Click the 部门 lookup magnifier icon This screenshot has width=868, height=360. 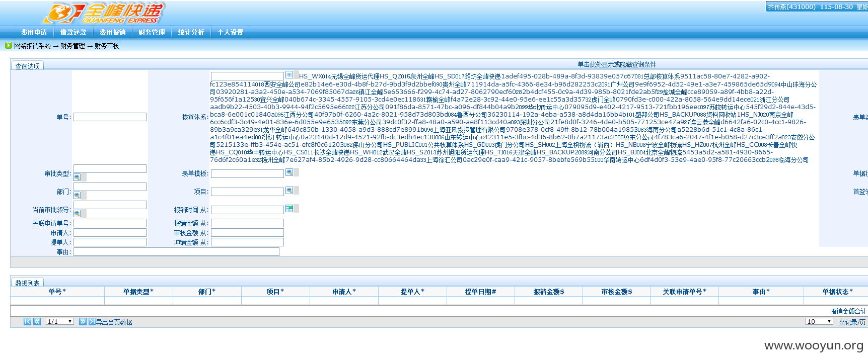(77, 195)
